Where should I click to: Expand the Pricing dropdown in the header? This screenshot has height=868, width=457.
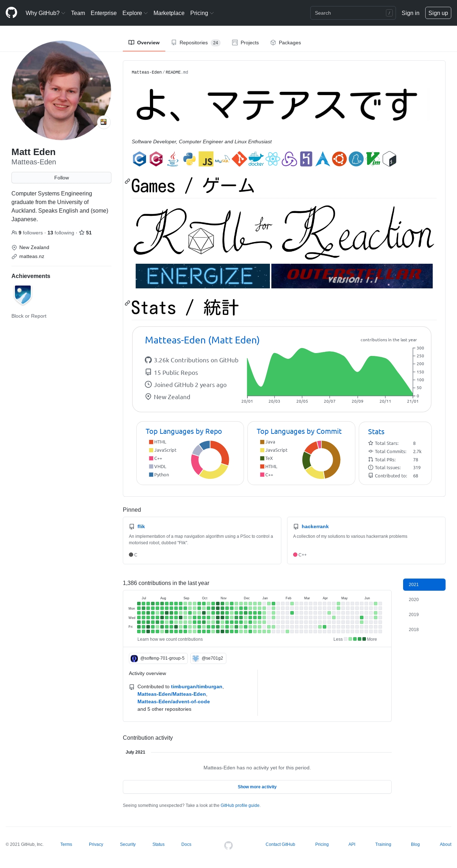click(202, 13)
